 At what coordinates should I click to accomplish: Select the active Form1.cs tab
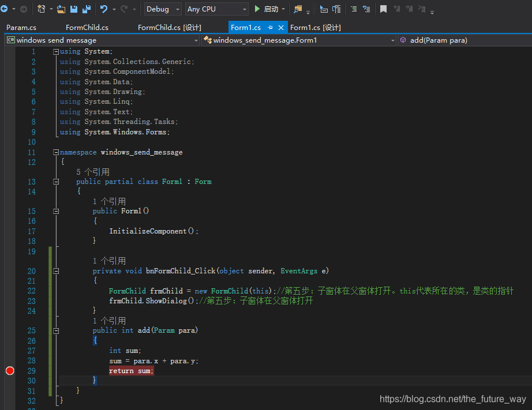coord(246,28)
